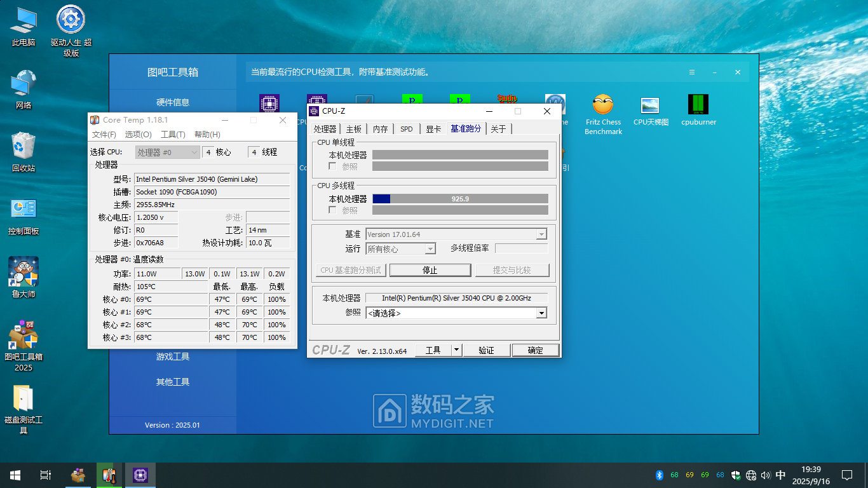Stop the benchmark with the 停止 button
The image size is (868, 488).
(430, 270)
